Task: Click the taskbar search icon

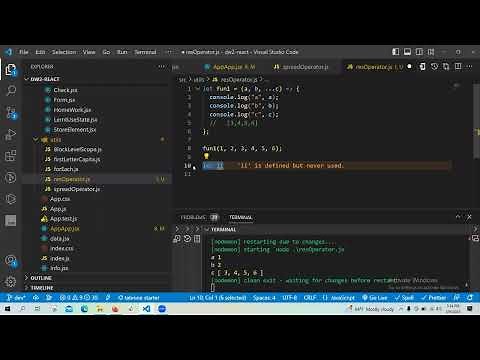Action: (22, 309)
